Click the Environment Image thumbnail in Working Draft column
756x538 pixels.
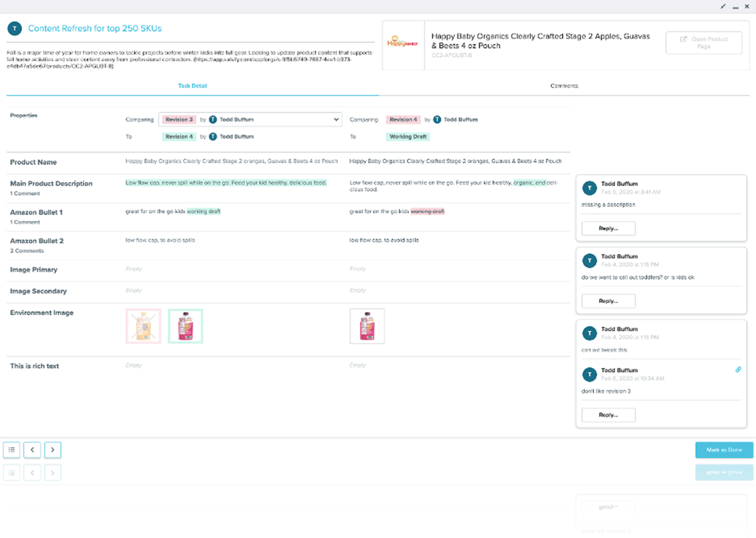coord(367,326)
